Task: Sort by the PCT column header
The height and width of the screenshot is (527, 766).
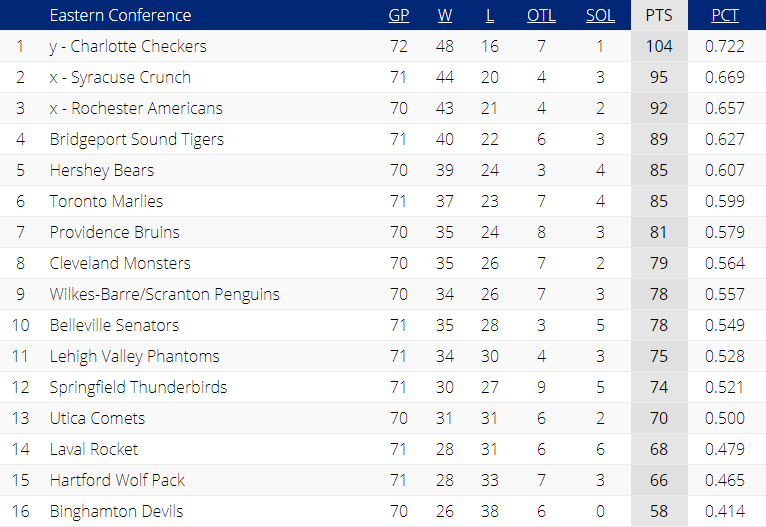Action: click(725, 16)
